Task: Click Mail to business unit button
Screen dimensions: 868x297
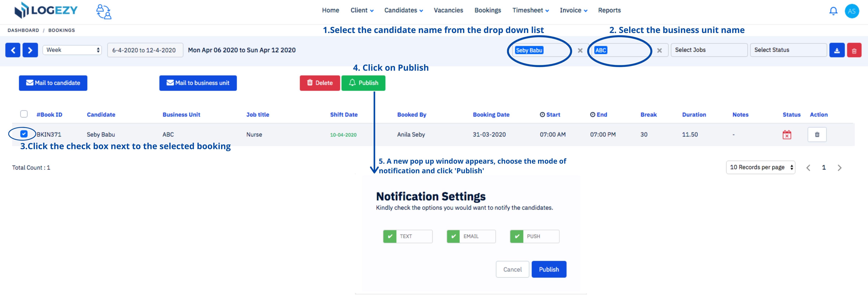Action: tap(198, 83)
